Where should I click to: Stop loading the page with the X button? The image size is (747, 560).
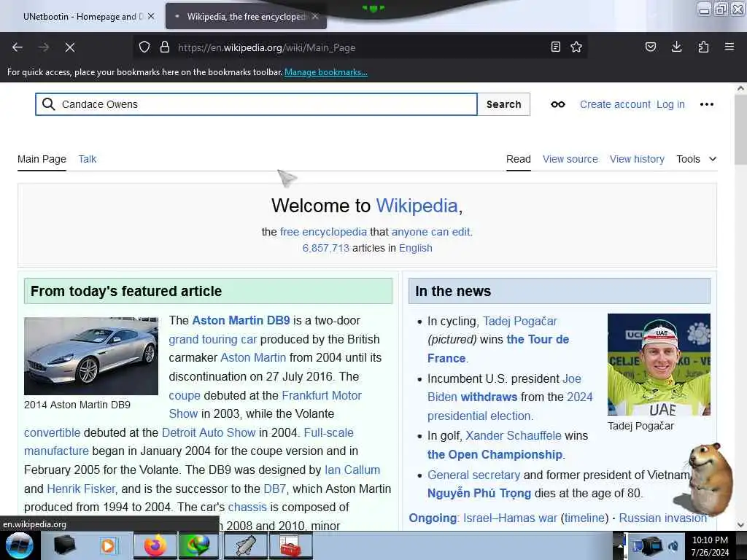[x=70, y=47]
